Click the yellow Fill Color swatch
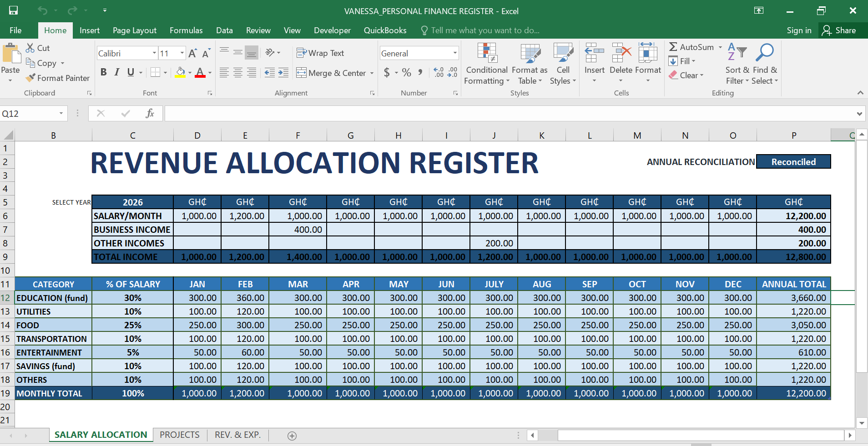Image resolution: width=868 pixels, height=446 pixels. coord(180,72)
